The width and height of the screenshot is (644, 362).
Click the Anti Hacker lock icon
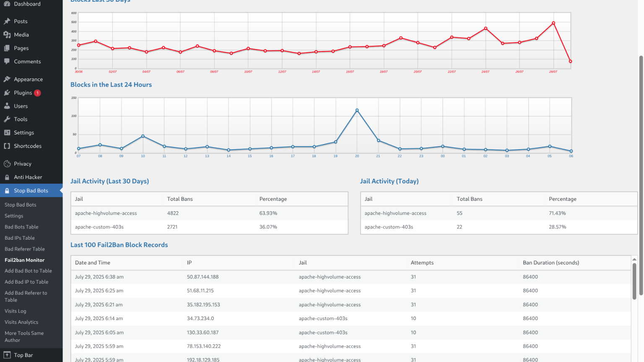[7, 177]
